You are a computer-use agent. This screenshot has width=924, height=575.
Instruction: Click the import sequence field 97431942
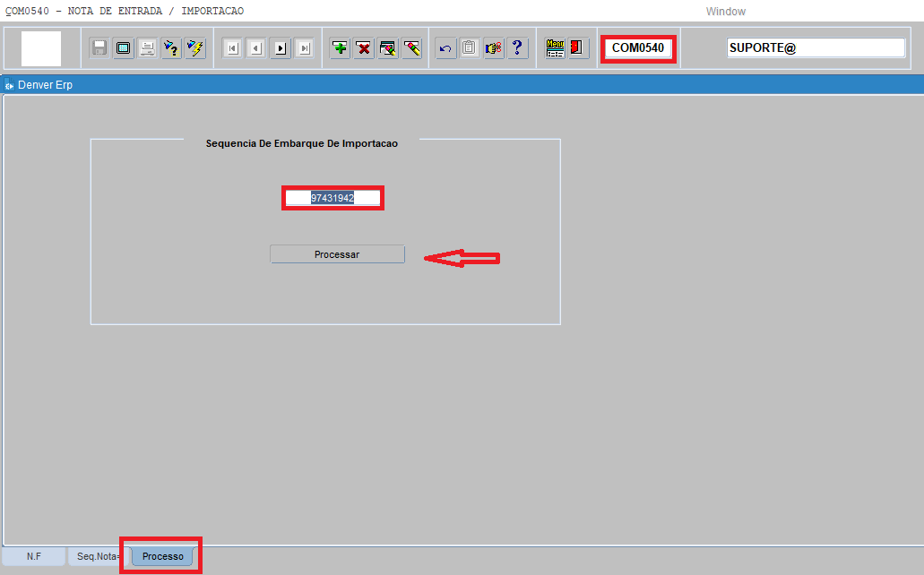[x=332, y=198]
